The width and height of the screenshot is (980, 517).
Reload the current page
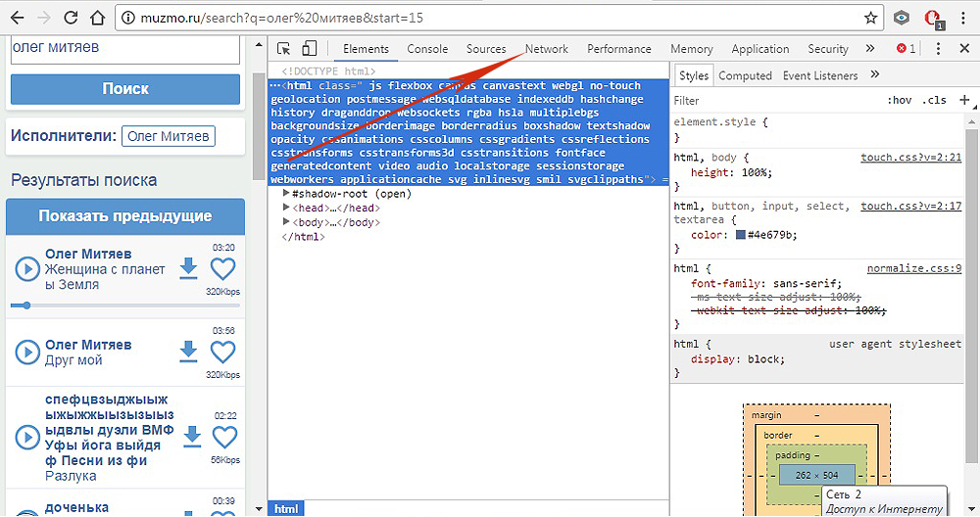[x=71, y=18]
